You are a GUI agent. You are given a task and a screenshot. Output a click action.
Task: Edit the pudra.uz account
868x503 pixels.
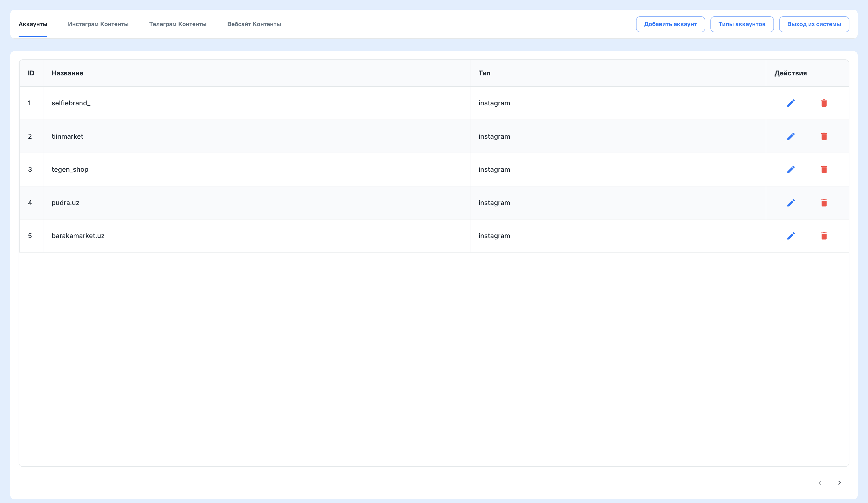(791, 203)
